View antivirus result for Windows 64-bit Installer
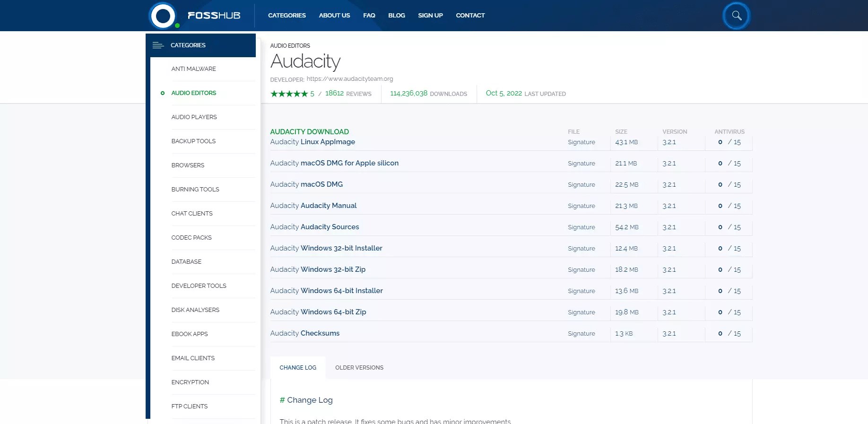 pyautogui.click(x=729, y=291)
